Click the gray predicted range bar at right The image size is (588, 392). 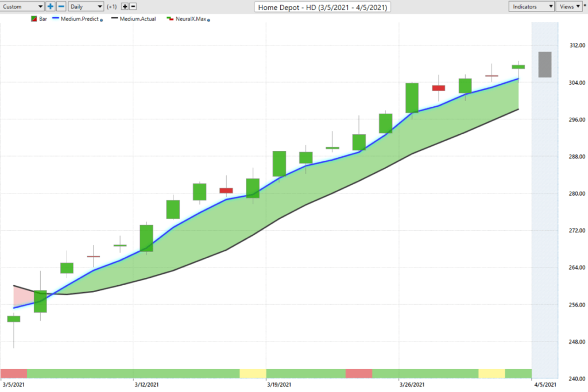[x=545, y=64]
